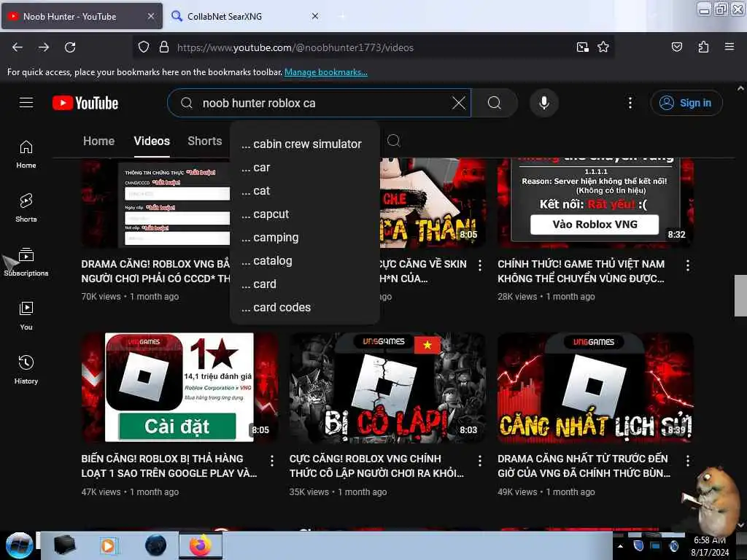Open title 'DRAMA CĂNG NHẤT TỪ TRƯỚC ĐẾN'
The width and height of the screenshot is (747, 560).
pyautogui.click(x=584, y=465)
